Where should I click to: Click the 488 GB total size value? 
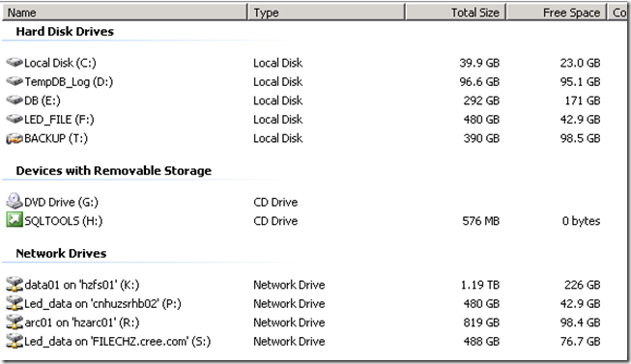coord(481,342)
